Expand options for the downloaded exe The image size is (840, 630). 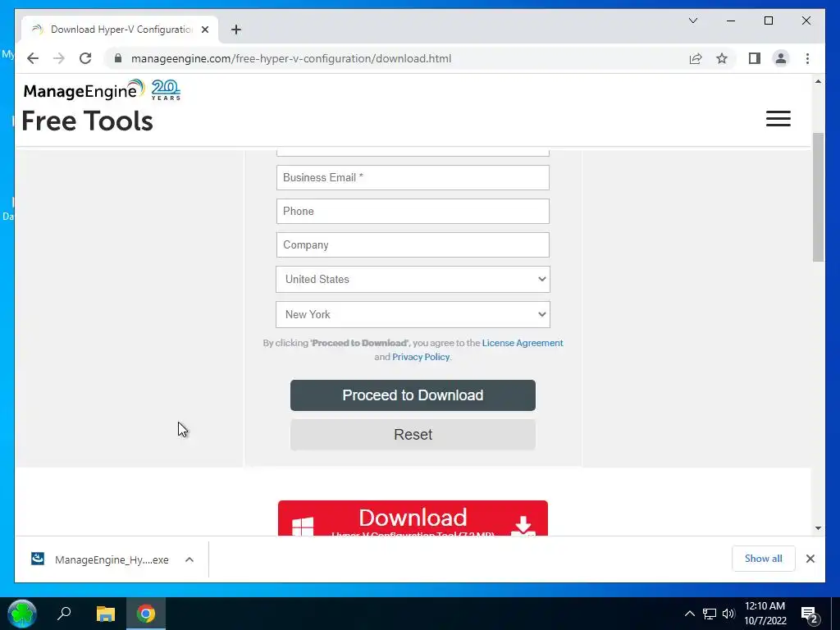point(189,559)
